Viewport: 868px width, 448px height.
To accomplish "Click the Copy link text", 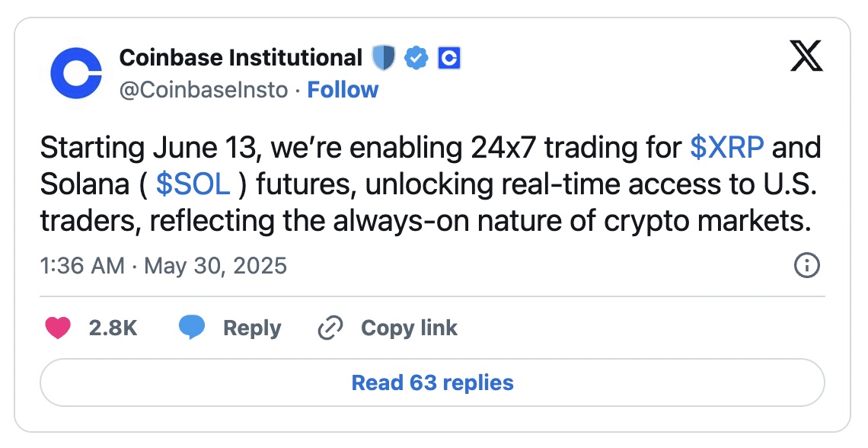I will tap(409, 328).
